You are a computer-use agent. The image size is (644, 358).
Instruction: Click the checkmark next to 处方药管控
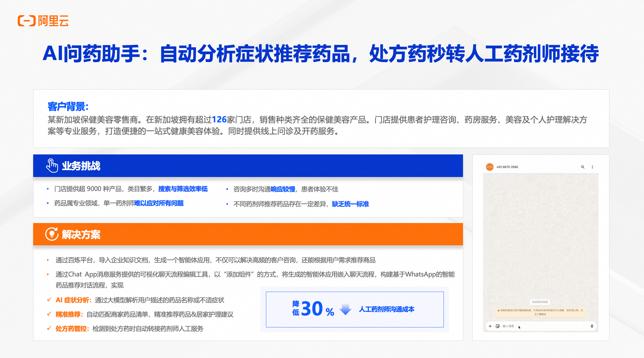[x=49, y=328]
